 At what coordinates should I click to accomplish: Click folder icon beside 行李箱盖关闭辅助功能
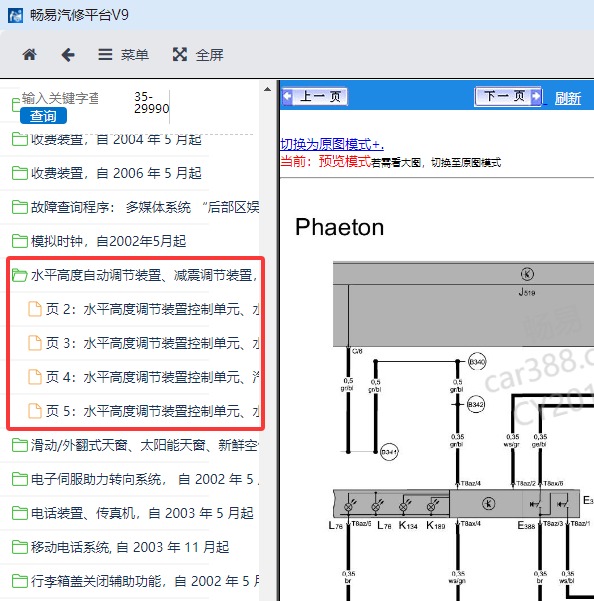(20, 581)
